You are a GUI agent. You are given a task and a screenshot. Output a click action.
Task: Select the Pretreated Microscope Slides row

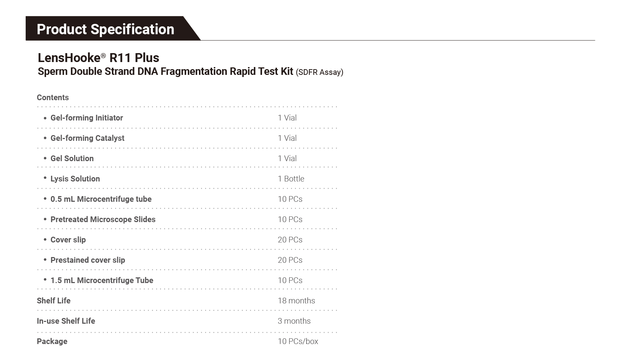click(x=103, y=219)
